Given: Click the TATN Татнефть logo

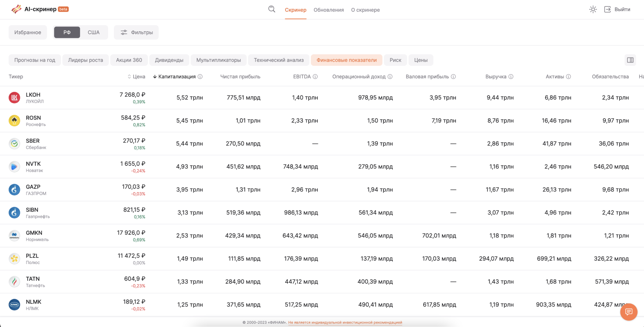Looking at the screenshot, I should 15,282.
